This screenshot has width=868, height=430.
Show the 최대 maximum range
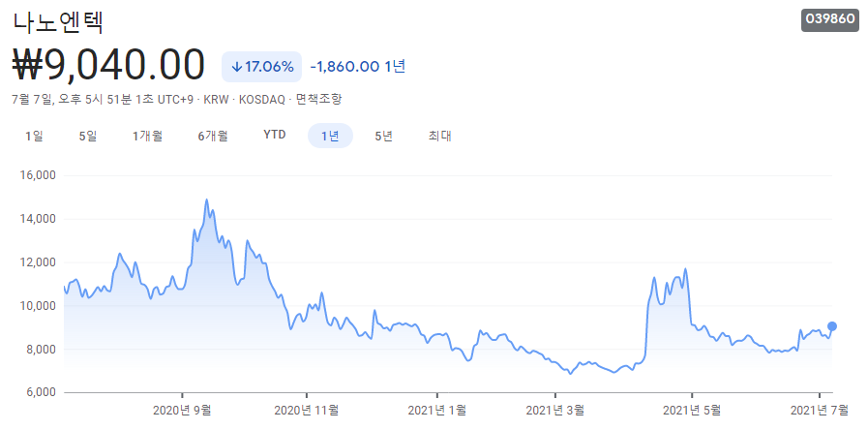pyautogui.click(x=439, y=136)
